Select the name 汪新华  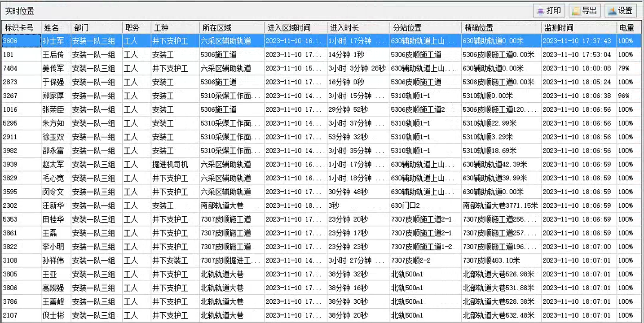(x=53, y=206)
